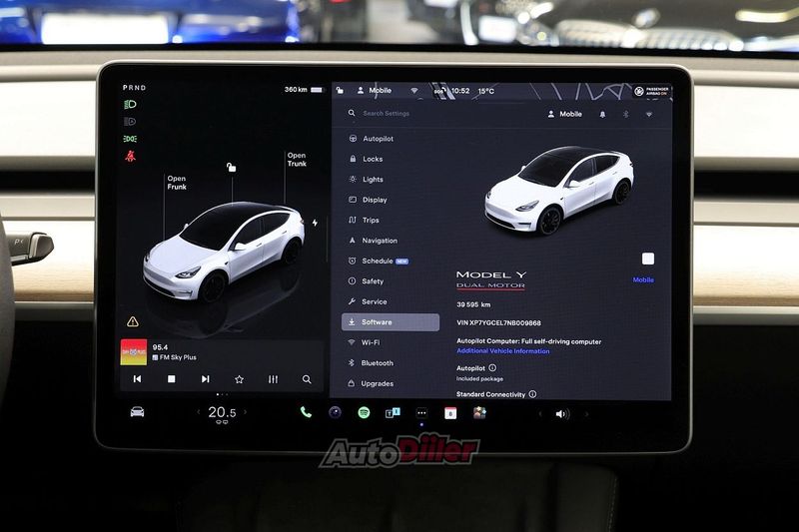Tap the Autopilot info icon
Image resolution: width=799 pixels, height=532 pixels.
[x=492, y=367]
